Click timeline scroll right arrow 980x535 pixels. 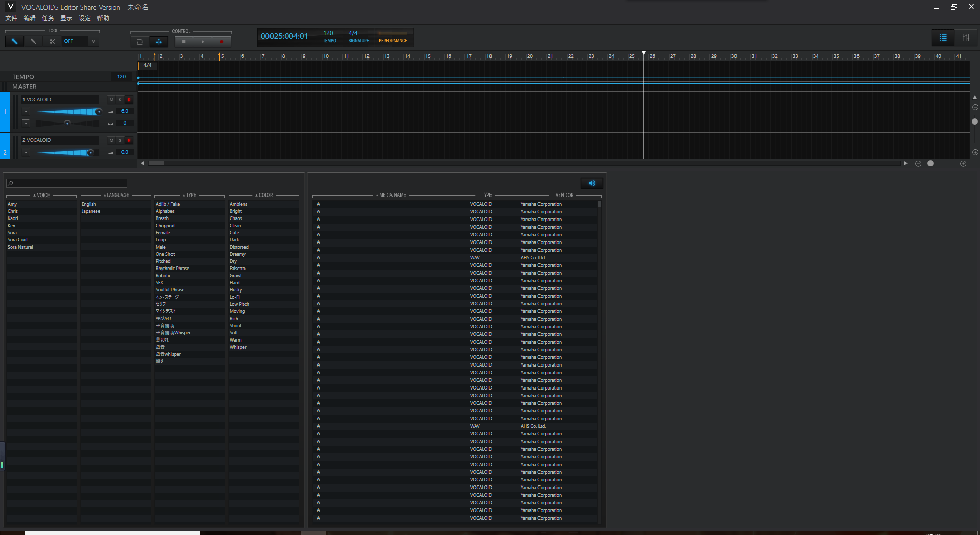906,163
